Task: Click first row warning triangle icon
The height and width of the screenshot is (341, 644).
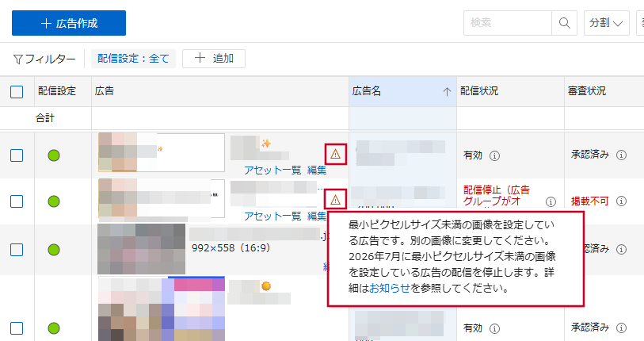Action: click(336, 155)
